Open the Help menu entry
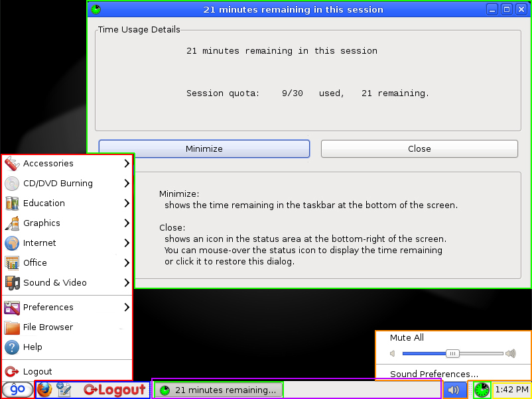The image size is (532, 399). [x=33, y=347]
